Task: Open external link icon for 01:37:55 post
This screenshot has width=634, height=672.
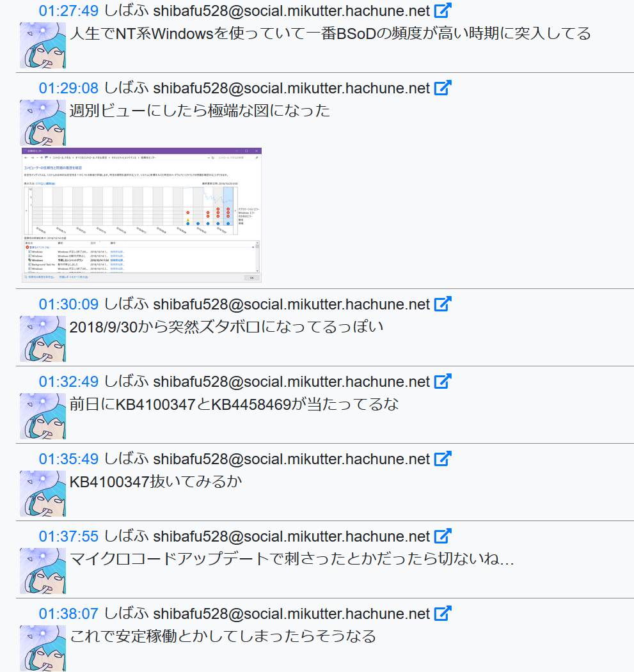Action: [443, 536]
